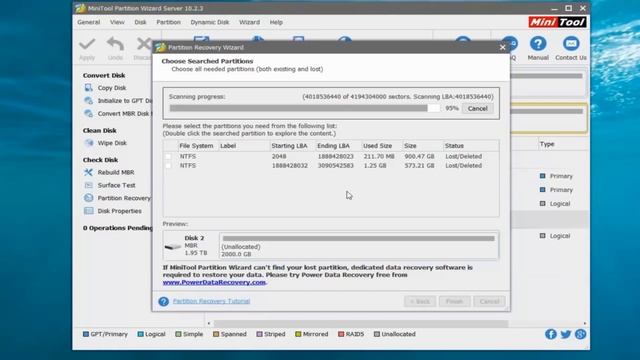Click the Used Size column header

[x=378, y=146]
